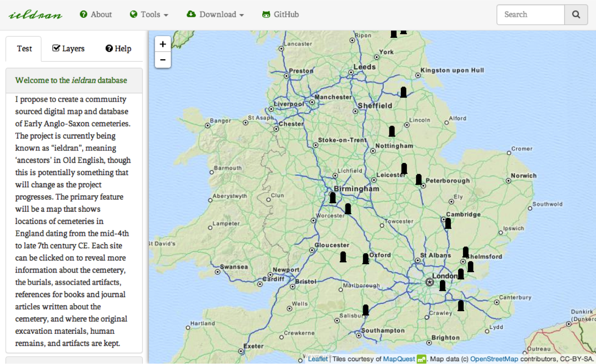
Task: Click the Download cloud icon
Action: pos(191,14)
